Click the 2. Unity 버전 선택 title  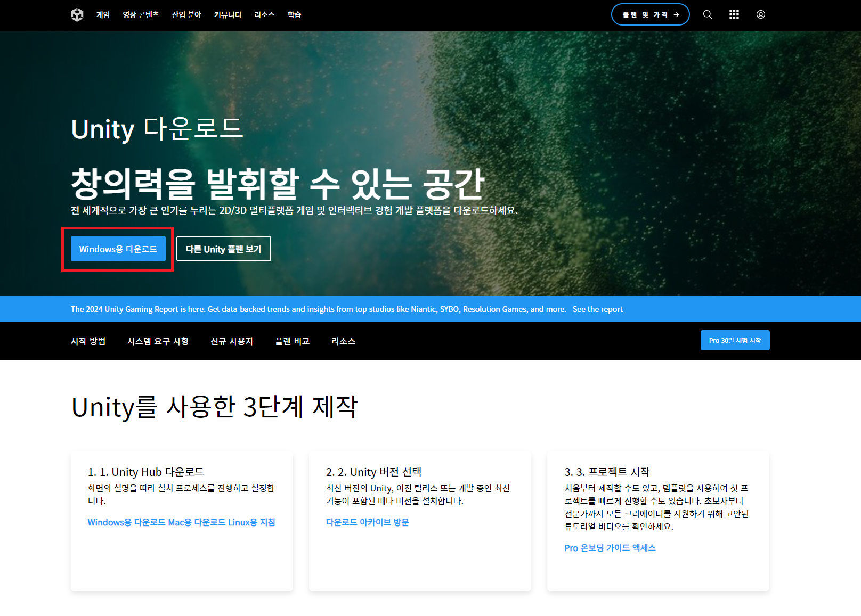click(373, 472)
